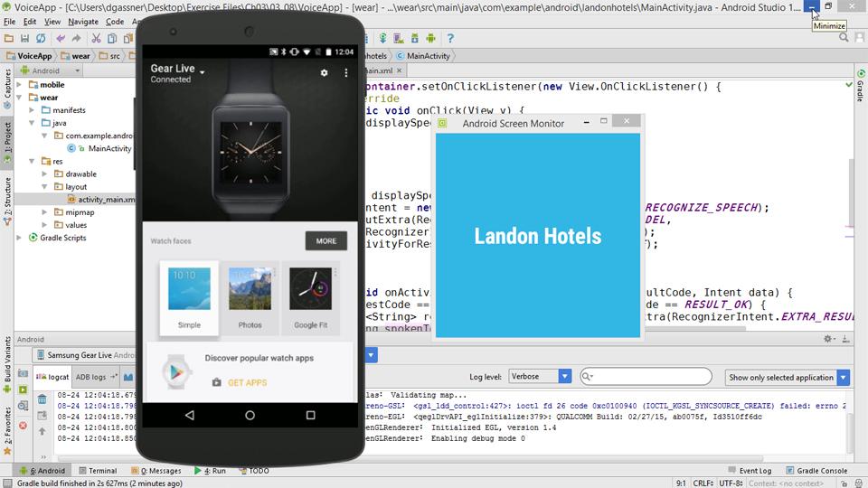Click the logcat search input field

tap(651, 377)
